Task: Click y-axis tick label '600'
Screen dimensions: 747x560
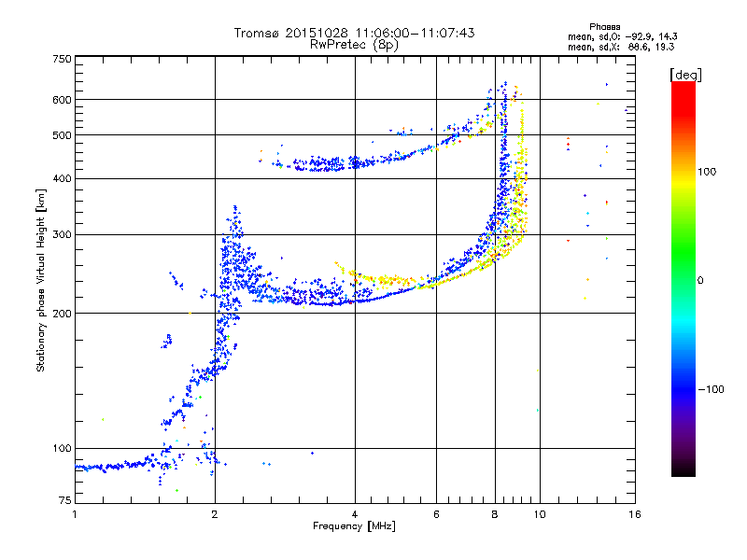Action: tap(62, 100)
